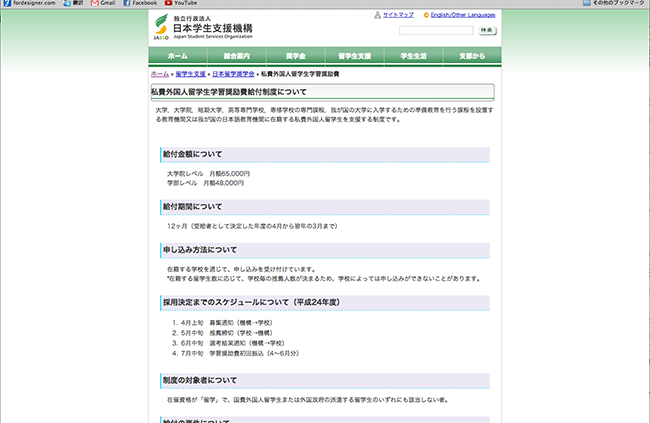Select the 奨学金 navigation tab
Image resolution: width=650 pixels, height=423 pixels.
295,56
